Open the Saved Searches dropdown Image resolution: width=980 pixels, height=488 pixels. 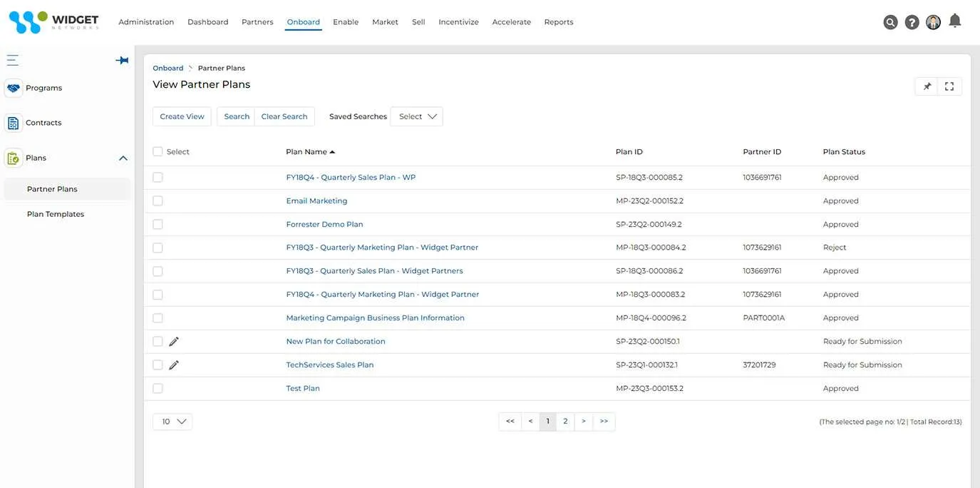coord(417,117)
